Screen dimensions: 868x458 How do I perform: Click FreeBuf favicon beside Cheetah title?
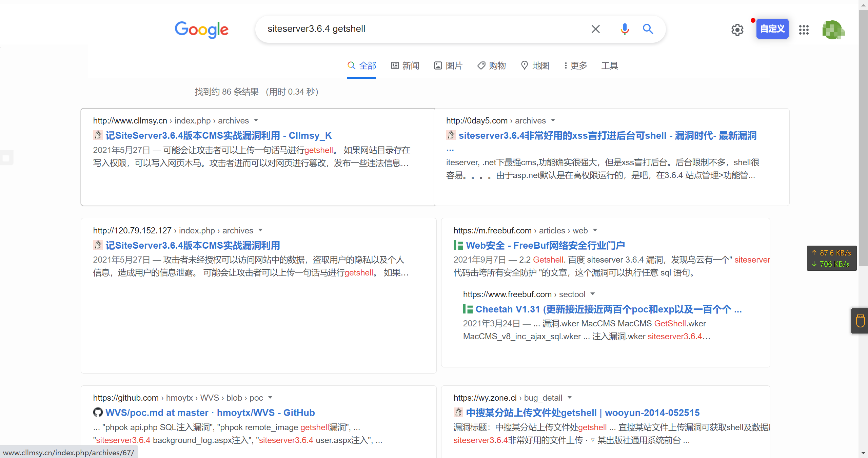pyautogui.click(x=468, y=309)
